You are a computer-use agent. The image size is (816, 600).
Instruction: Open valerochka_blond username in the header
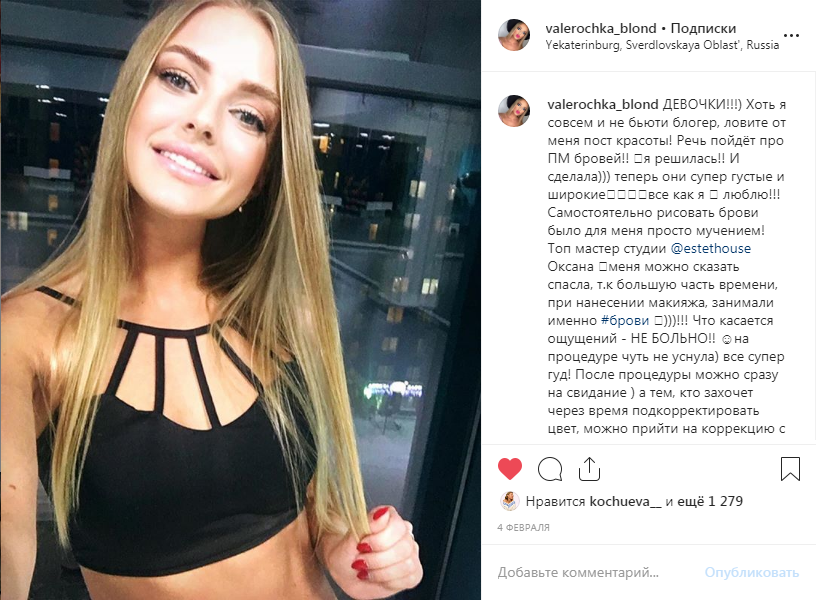coord(601,28)
